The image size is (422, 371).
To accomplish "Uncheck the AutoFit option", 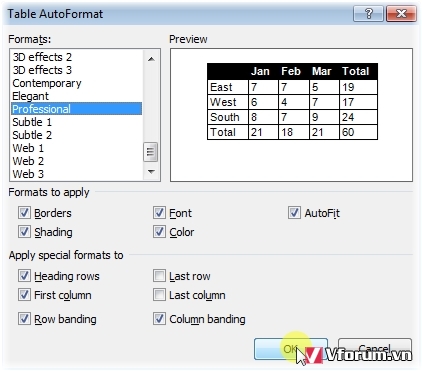I will tap(294, 213).
